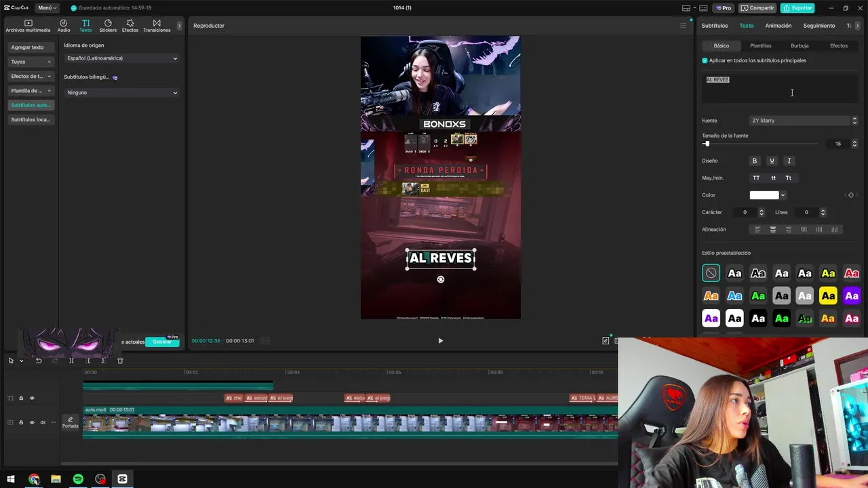Image resolution: width=868 pixels, height=488 pixels.
Task: Click the undo arrow in timeline toolbar
Action: coord(39,361)
